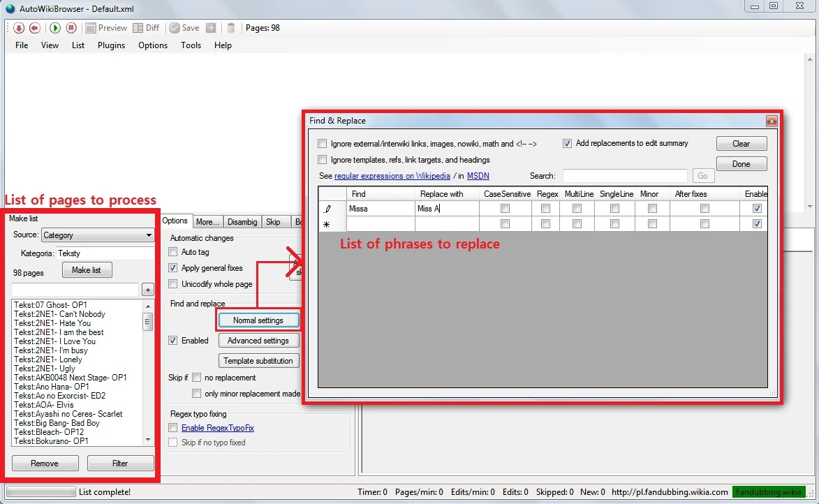
Task: Switch to the Disambig tab
Action: tap(242, 222)
